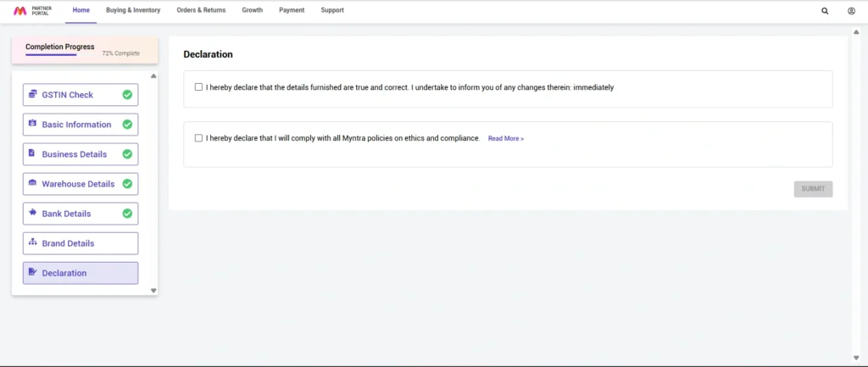Tick the details true and correct declaration checkbox

(x=198, y=87)
